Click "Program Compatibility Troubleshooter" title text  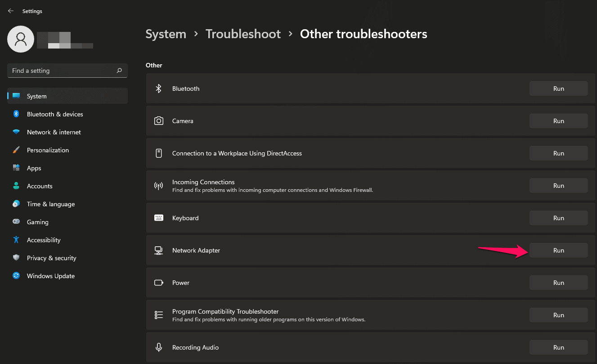[225, 311]
